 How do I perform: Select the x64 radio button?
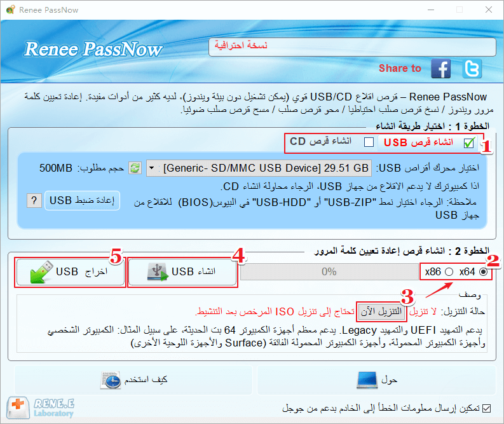[x=483, y=272]
